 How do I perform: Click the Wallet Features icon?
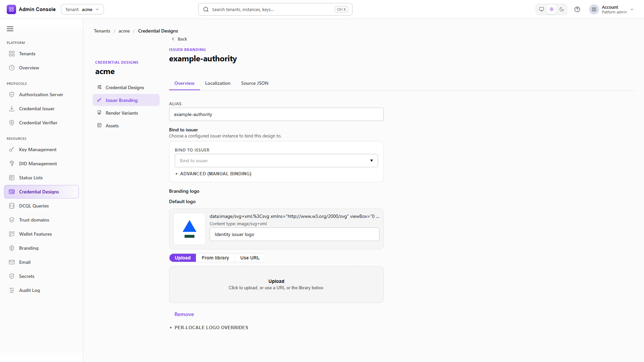[12, 234]
